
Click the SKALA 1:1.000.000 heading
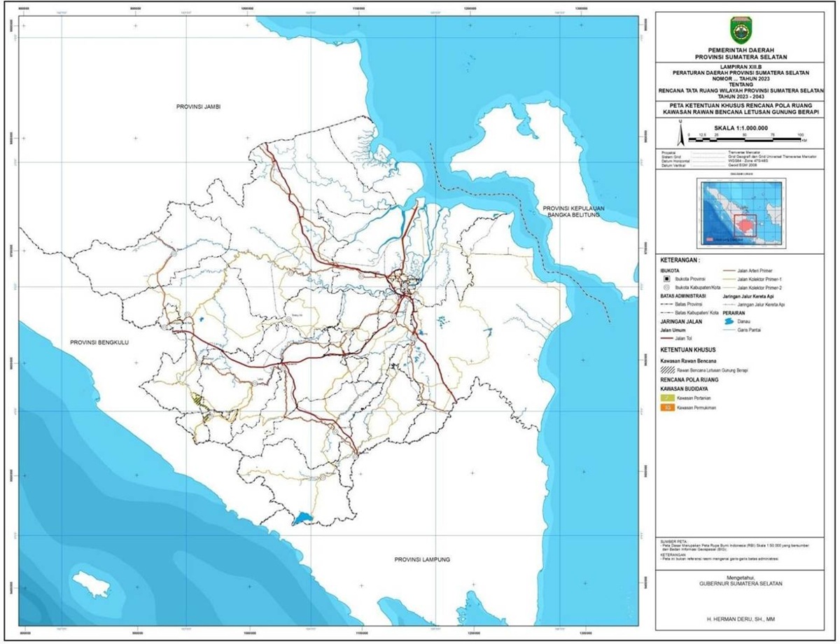click(741, 128)
